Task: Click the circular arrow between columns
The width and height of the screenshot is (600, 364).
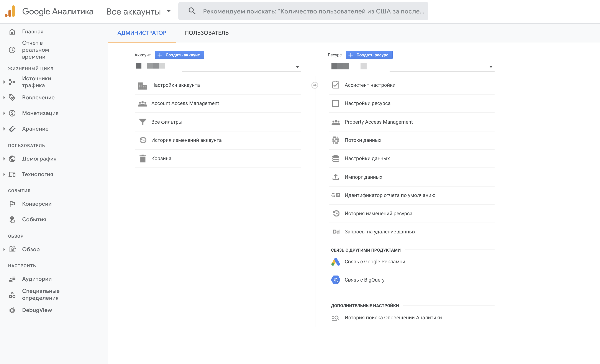Action: coord(315,85)
